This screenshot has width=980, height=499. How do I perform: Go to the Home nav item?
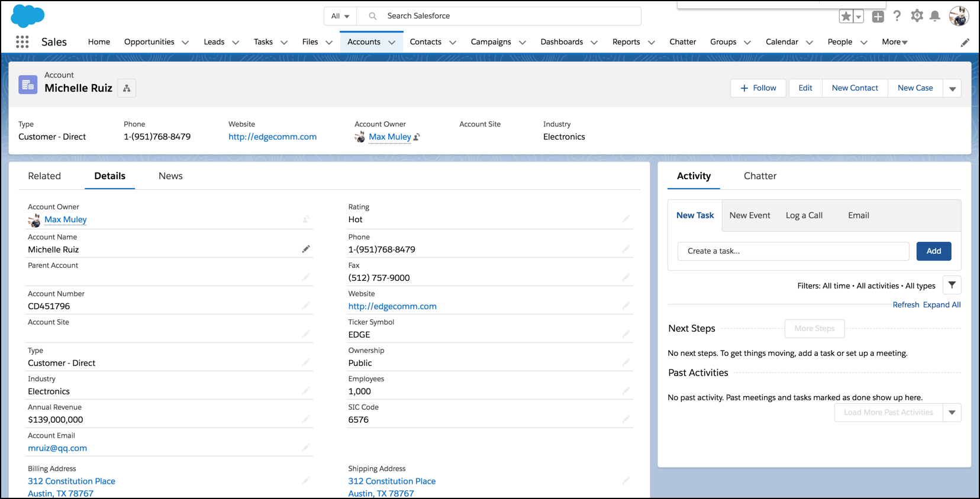[99, 42]
